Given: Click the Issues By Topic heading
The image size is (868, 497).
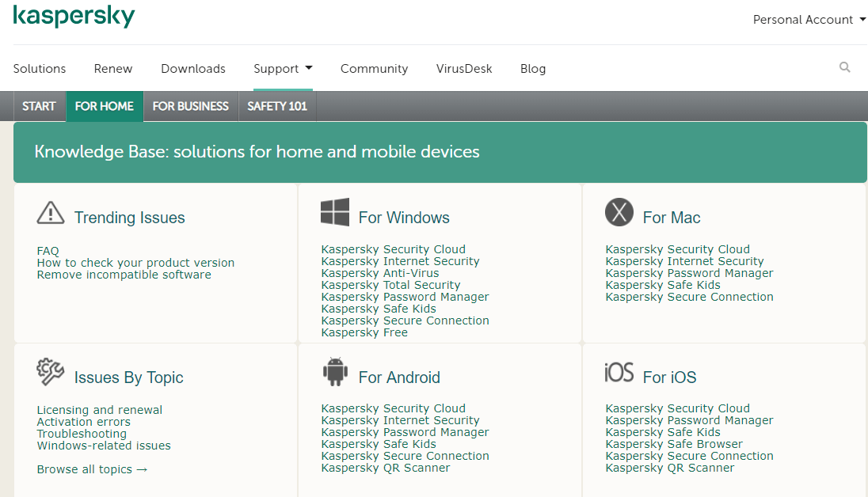Looking at the screenshot, I should (128, 377).
